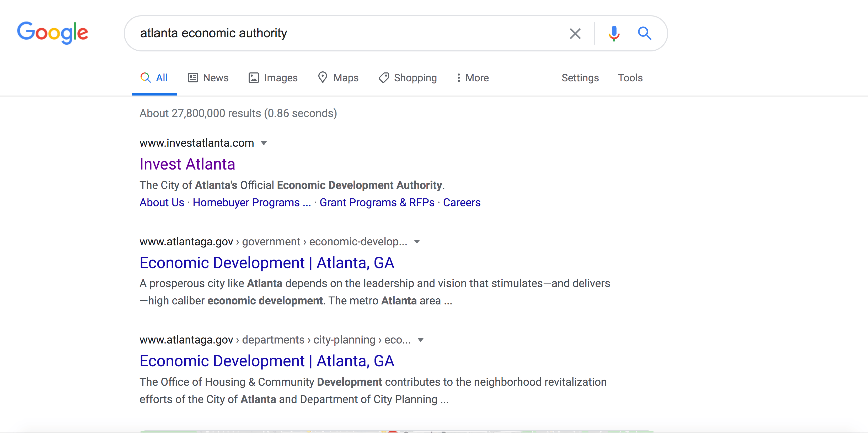Switch to the Shopping tab
Image resolution: width=868 pixels, height=433 pixels.
click(407, 78)
